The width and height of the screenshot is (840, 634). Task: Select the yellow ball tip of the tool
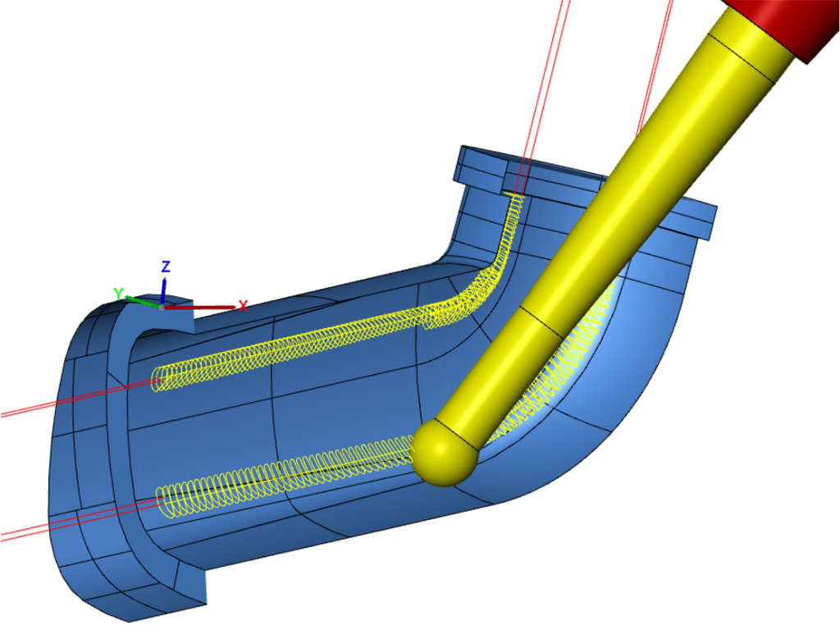point(445,453)
